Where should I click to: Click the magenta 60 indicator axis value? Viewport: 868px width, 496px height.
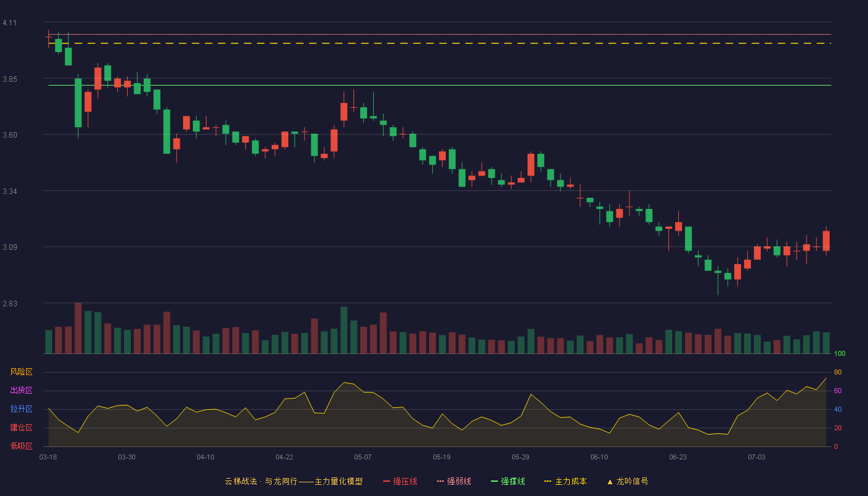pyautogui.click(x=838, y=391)
